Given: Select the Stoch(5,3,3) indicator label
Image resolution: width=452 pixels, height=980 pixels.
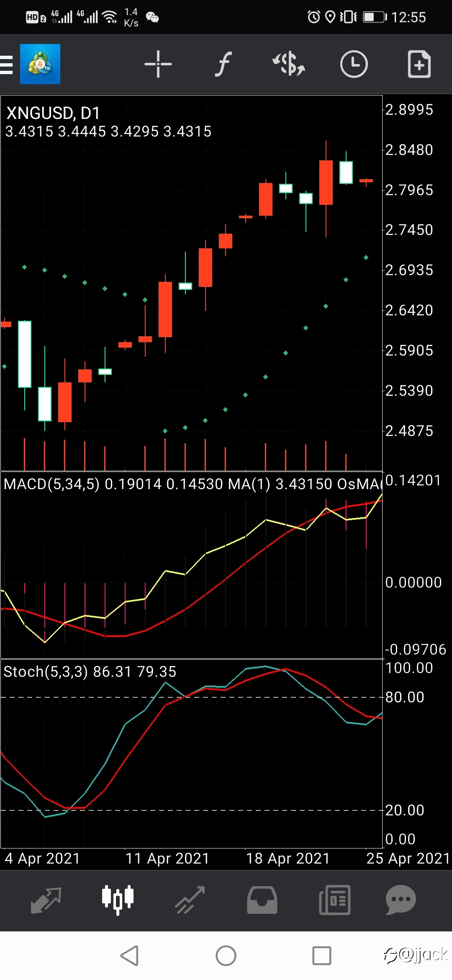Looking at the screenshot, I should point(46,672).
